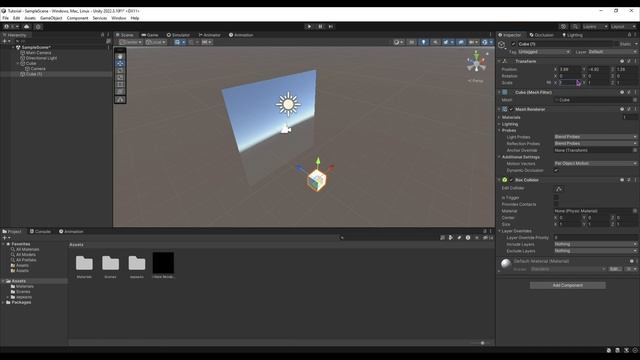Click the Pause button
640x360 pixels.
[320, 27]
